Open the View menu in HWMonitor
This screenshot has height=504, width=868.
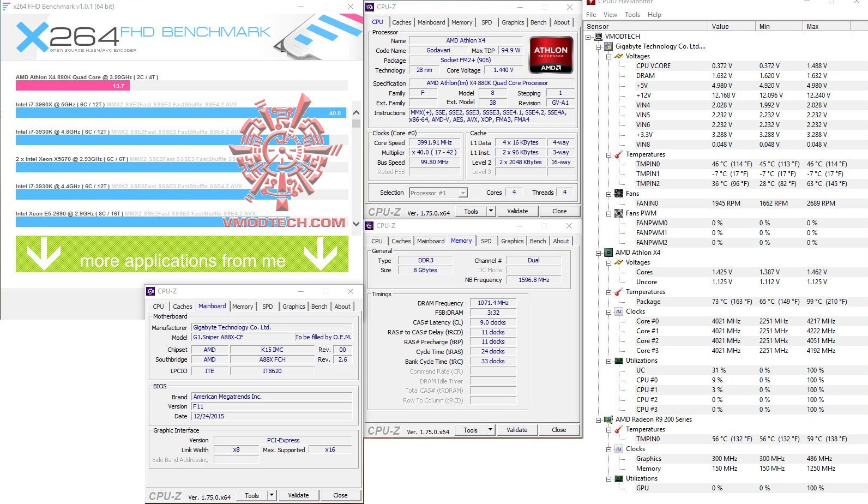611,15
